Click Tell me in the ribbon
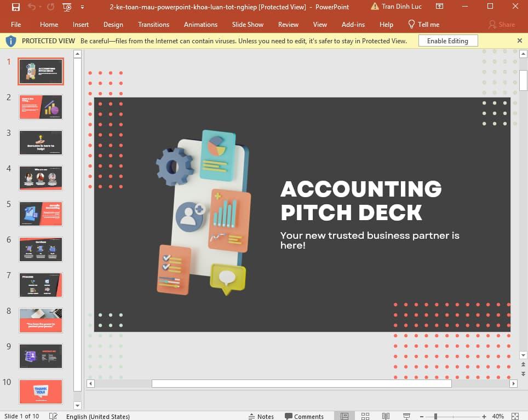The width and height of the screenshot is (528, 420). (423, 24)
